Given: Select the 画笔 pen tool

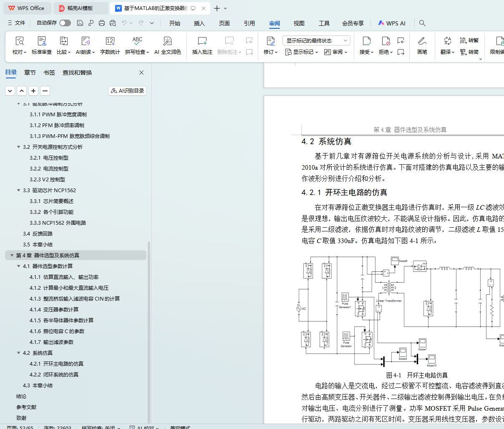Looking at the screenshot, I should coord(422,41).
